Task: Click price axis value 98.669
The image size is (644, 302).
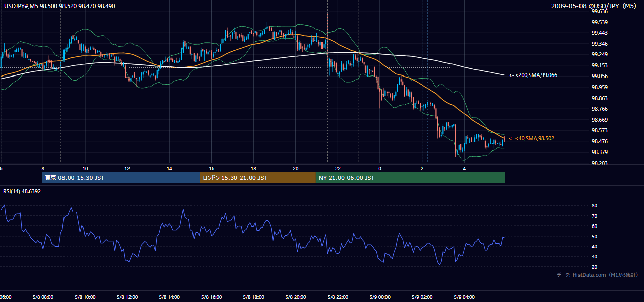Action: 599,120
